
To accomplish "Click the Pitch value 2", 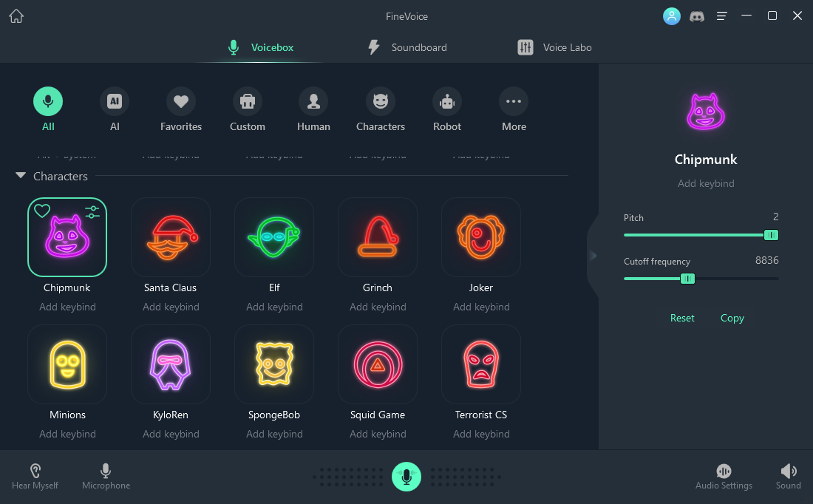I will pyautogui.click(x=775, y=217).
